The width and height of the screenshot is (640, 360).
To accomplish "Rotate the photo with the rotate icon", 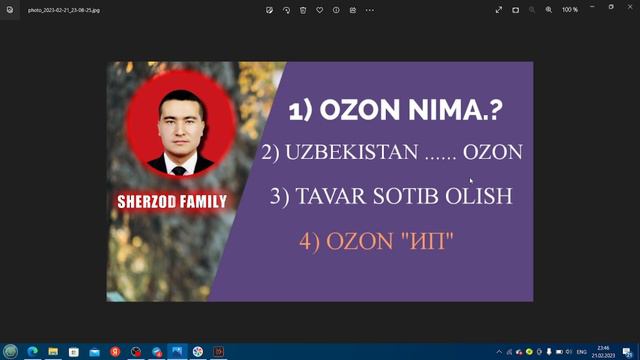I will click(286, 10).
